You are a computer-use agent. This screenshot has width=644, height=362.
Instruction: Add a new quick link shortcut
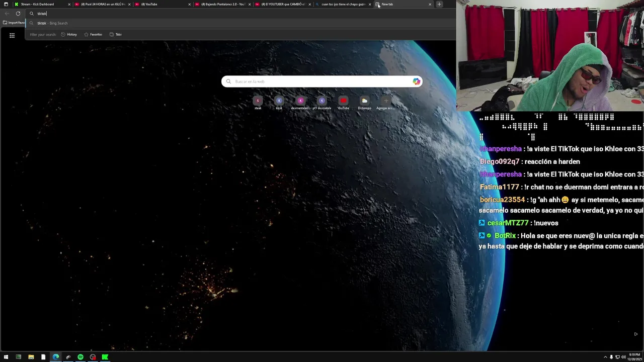coord(386,103)
